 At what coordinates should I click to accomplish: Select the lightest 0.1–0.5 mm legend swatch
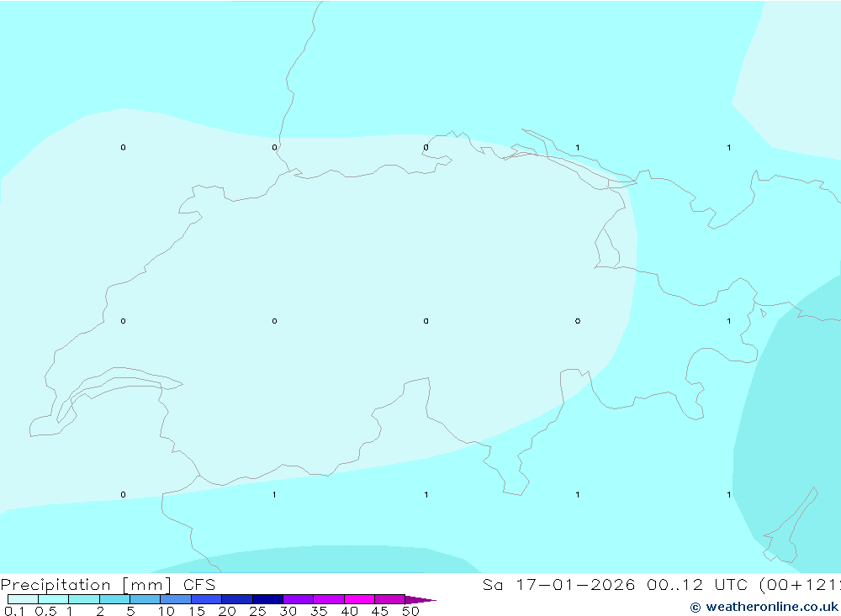[x=23, y=599]
